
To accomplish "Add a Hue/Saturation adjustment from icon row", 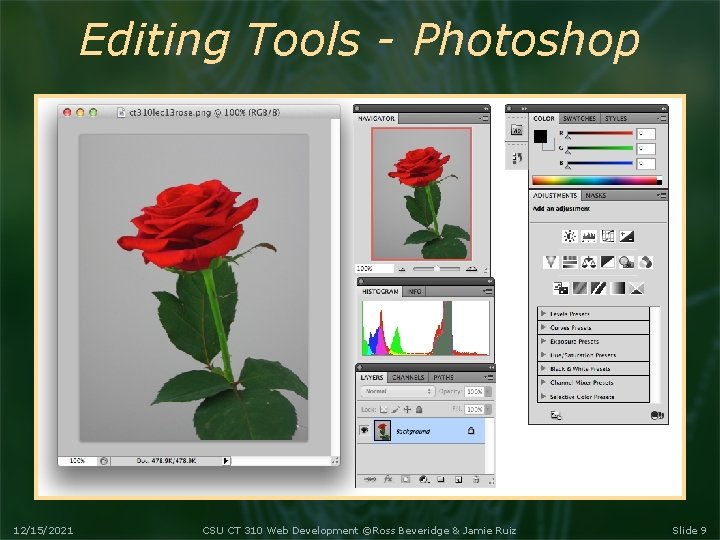I will 570,262.
